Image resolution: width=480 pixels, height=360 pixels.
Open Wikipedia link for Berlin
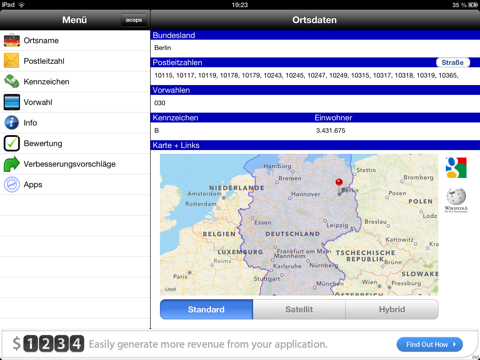pos(456,200)
